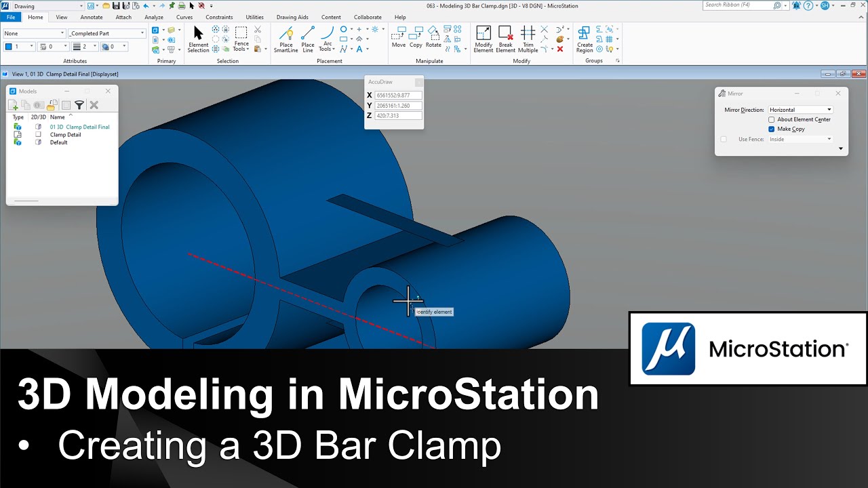The image size is (868, 488).
Task: Click the Open folder icon in title bar
Action: (x=106, y=5)
